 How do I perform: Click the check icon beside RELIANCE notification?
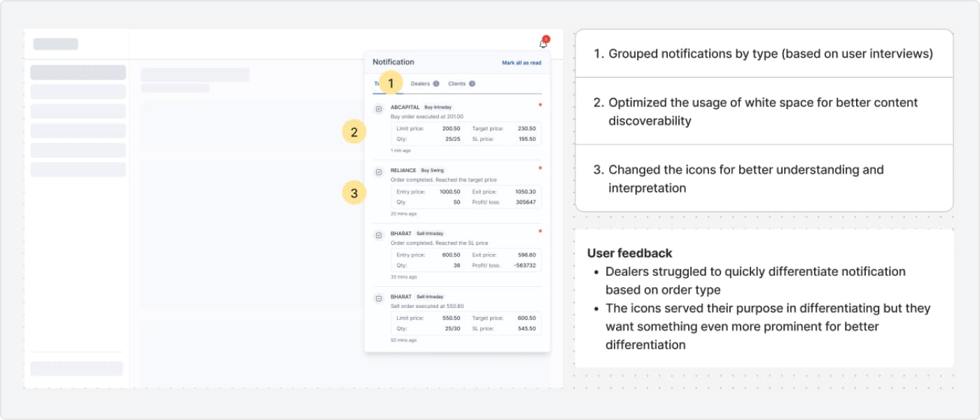click(379, 172)
